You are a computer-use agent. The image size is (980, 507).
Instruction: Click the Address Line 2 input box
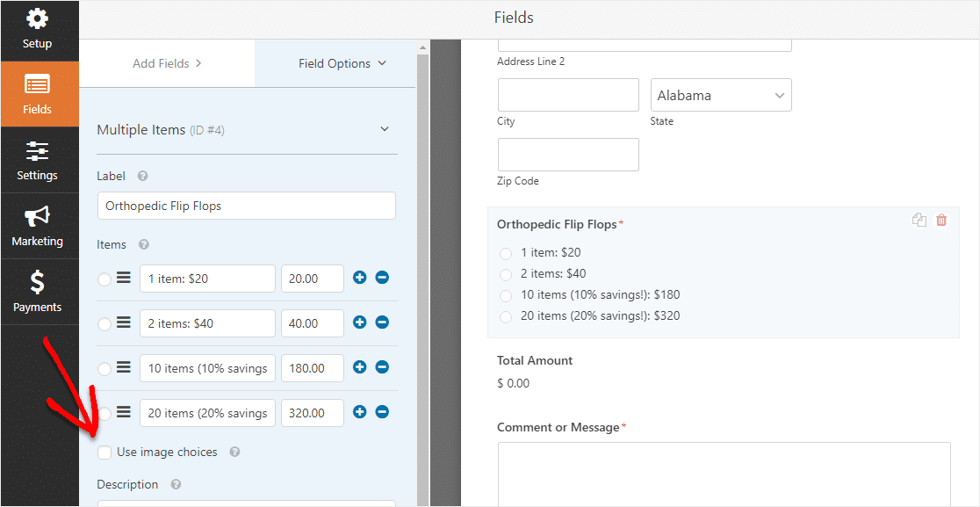pyautogui.click(x=645, y=45)
